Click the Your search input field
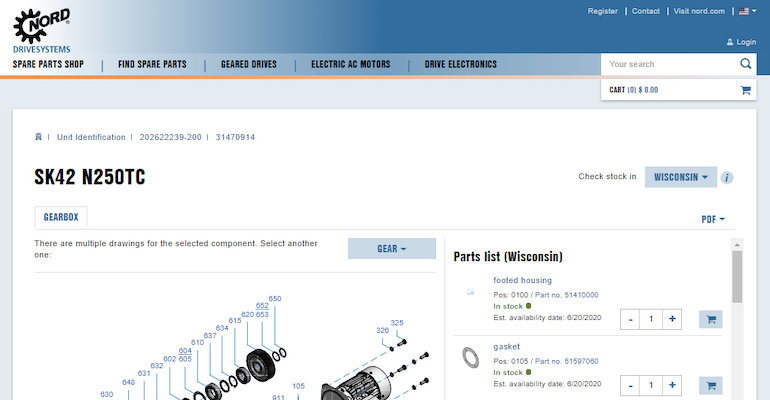The height and width of the screenshot is (400, 770). point(670,64)
